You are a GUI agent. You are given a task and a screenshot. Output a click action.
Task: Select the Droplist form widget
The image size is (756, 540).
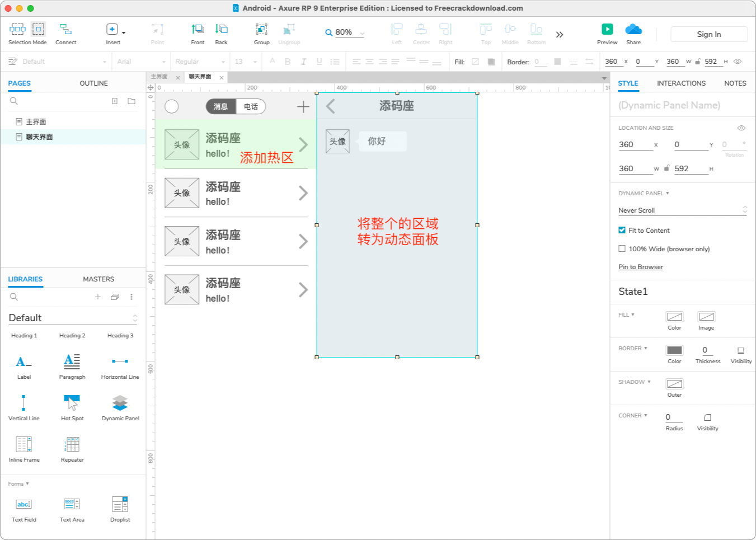point(120,509)
